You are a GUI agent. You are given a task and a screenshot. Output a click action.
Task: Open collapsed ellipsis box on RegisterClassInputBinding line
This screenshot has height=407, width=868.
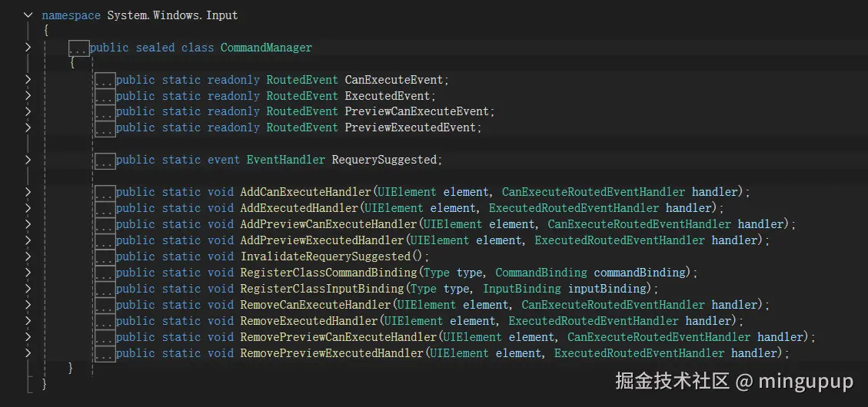point(105,290)
